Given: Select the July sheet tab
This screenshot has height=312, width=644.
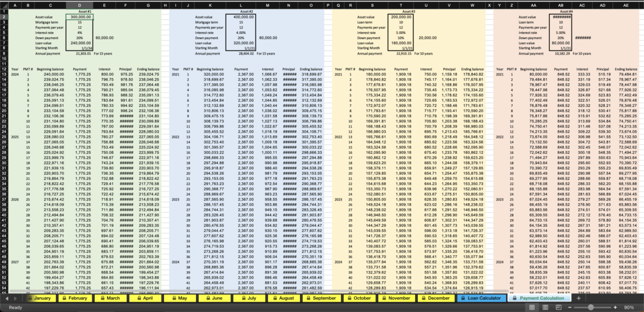Looking at the screenshot, I should 249,299.
